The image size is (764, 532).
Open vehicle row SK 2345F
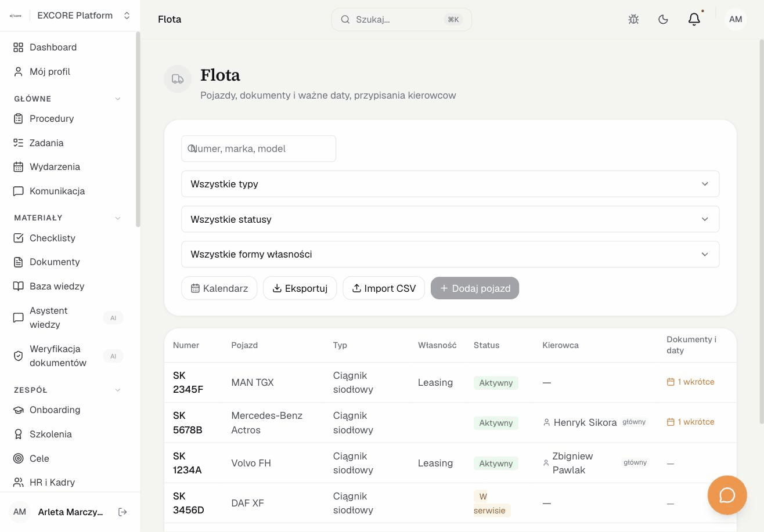click(x=451, y=382)
